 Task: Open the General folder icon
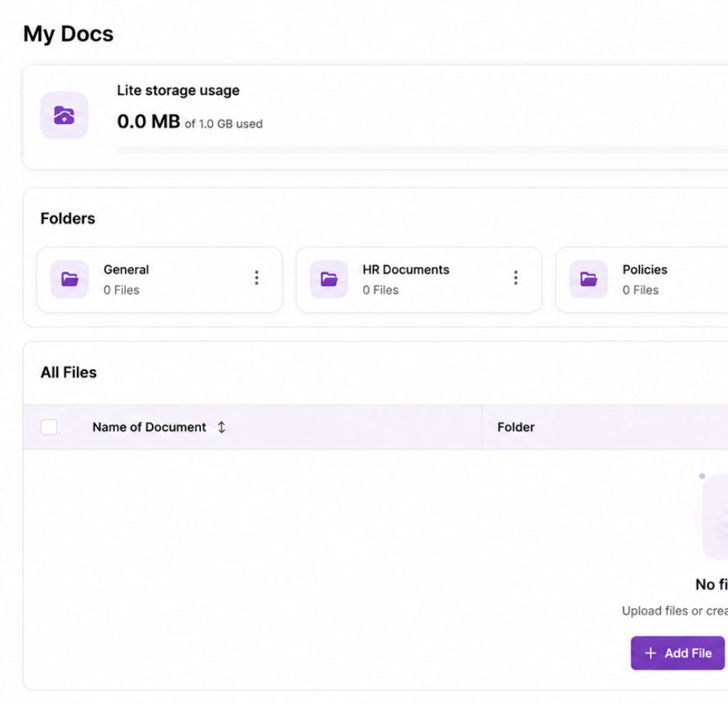point(70,279)
